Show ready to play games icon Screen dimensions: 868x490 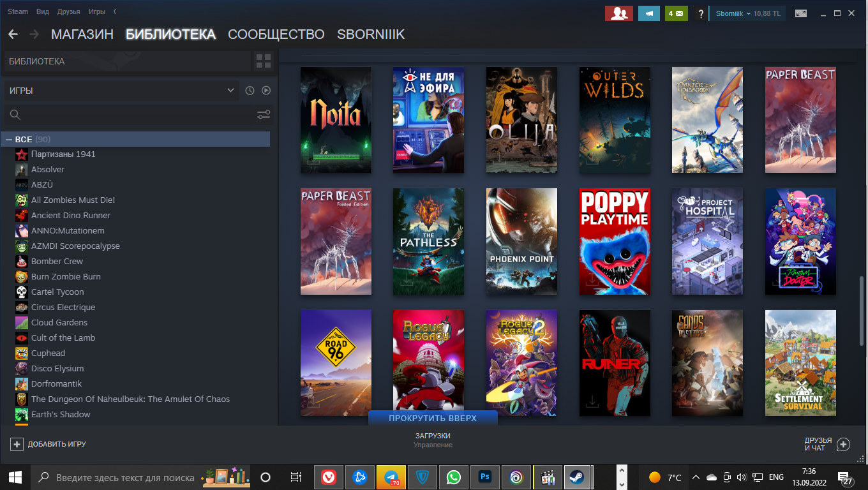266,91
